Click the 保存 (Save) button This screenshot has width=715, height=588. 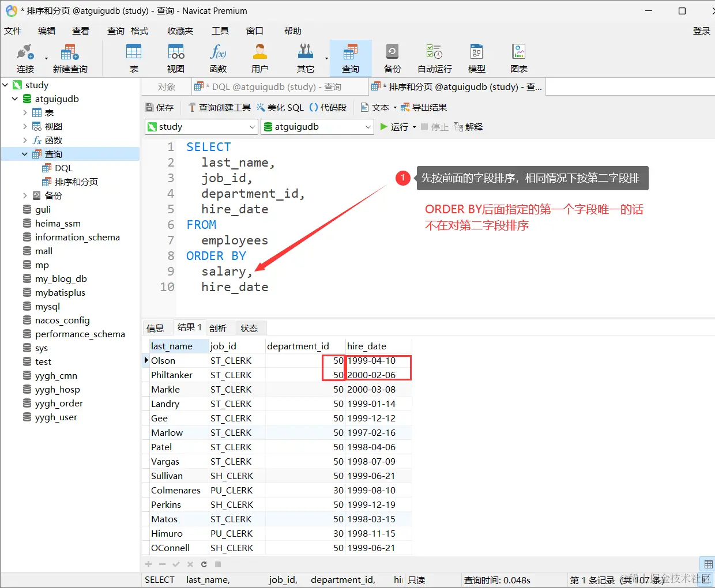tap(160, 107)
